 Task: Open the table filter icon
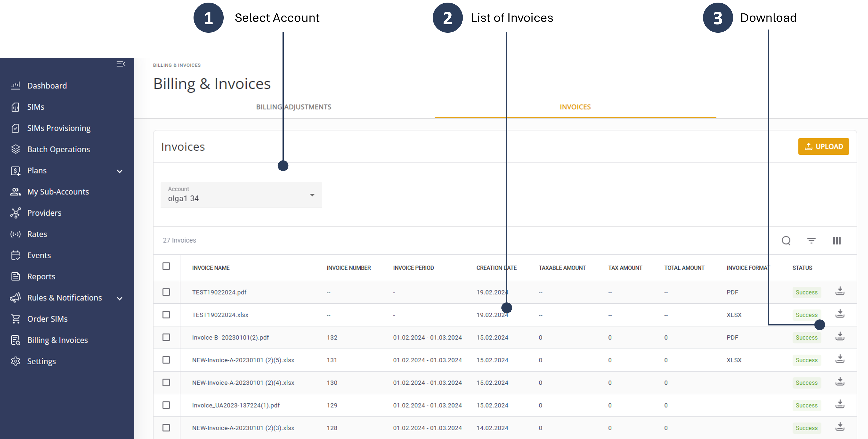[811, 241]
